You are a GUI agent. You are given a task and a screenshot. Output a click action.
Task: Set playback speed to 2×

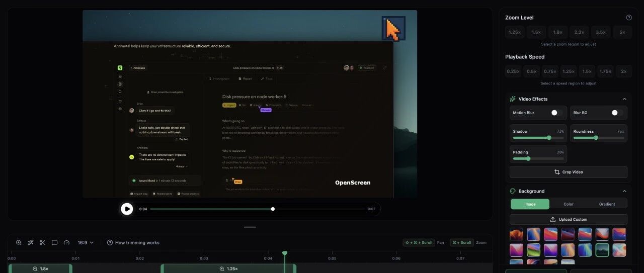coord(624,71)
